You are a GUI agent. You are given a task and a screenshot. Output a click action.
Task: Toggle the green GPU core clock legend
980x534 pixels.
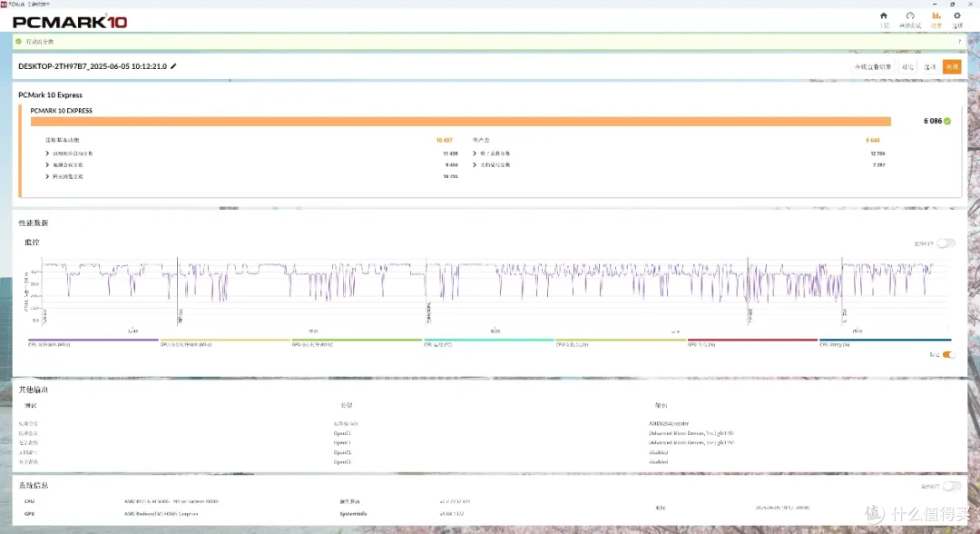click(x=357, y=342)
